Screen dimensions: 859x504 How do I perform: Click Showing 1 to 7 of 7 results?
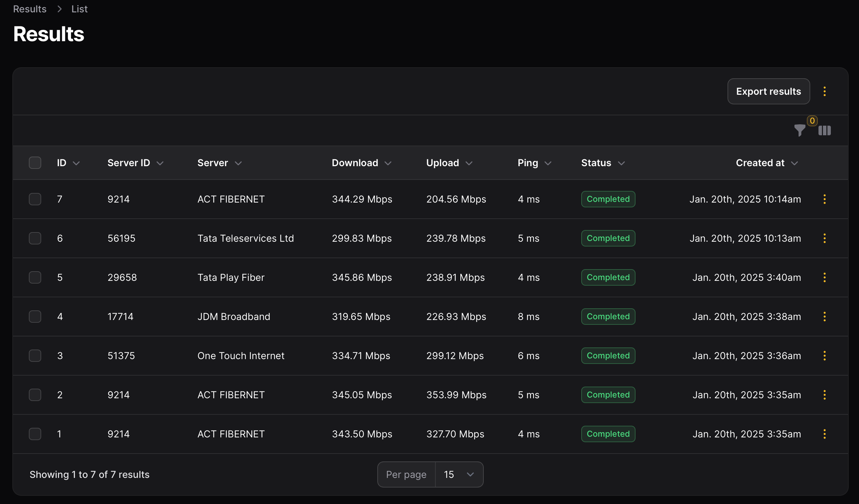(89, 474)
